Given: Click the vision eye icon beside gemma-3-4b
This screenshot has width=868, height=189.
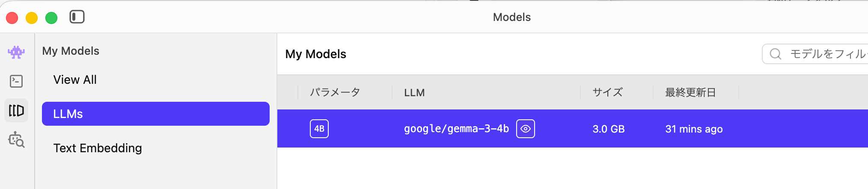Looking at the screenshot, I should pyautogui.click(x=525, y=129).
